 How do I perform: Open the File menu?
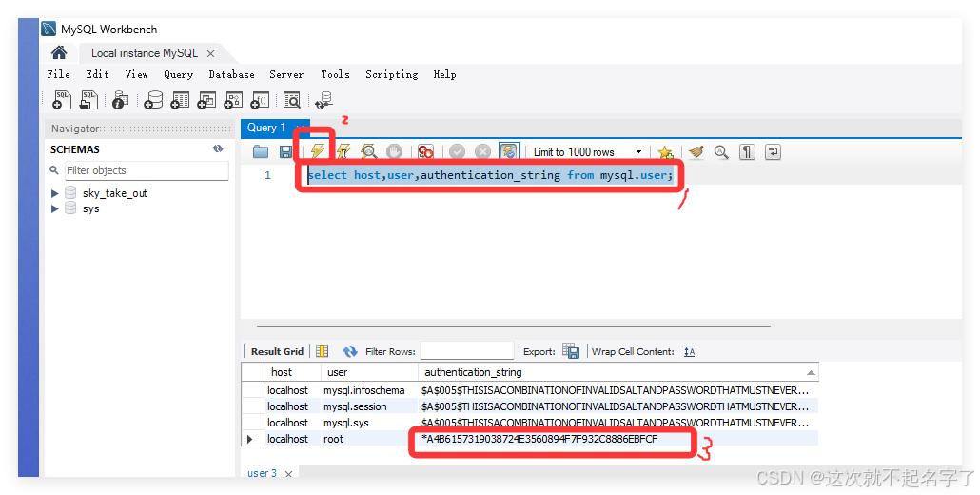59,74
